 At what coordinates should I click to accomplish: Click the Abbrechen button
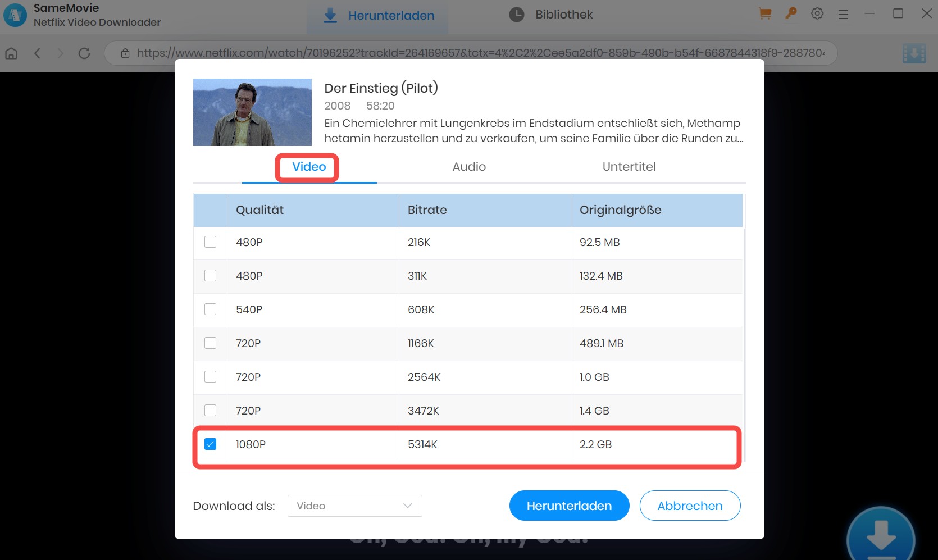click(690, 506)
